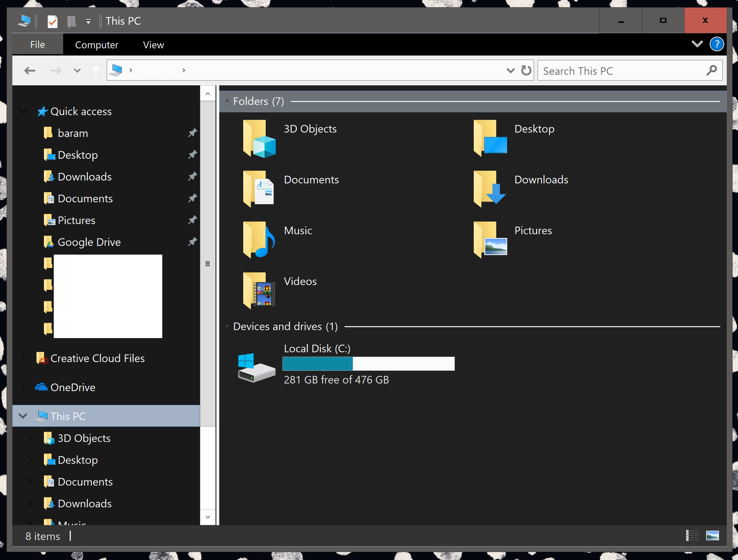
Task: Expand the ribbon with the chevron
Action: tap(697, 44)
